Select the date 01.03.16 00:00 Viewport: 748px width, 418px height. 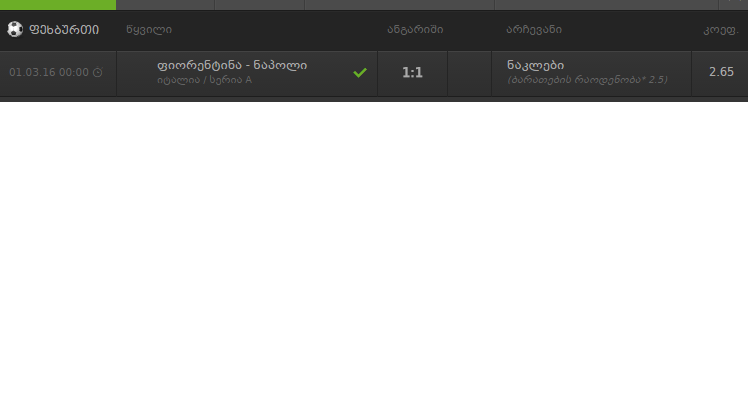[49, 72]
